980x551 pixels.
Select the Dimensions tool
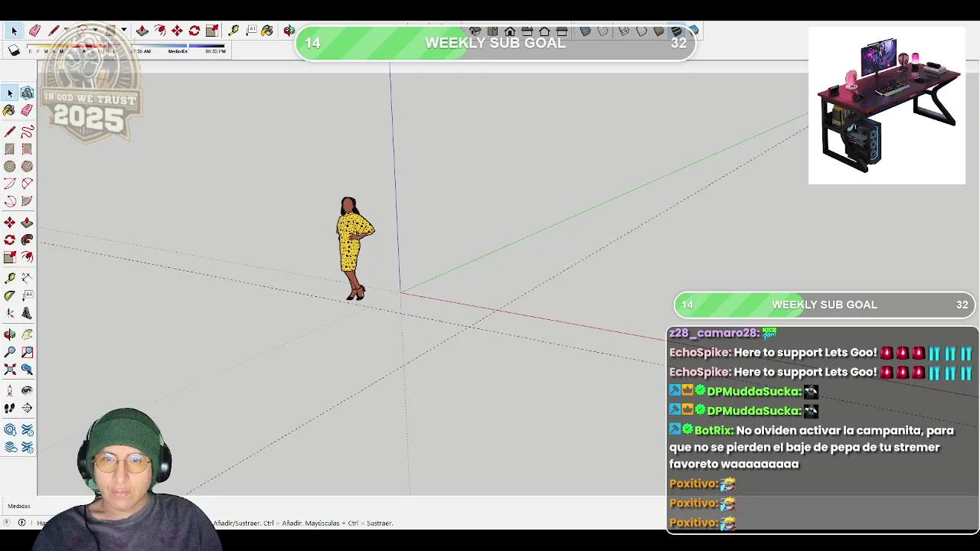27,279
